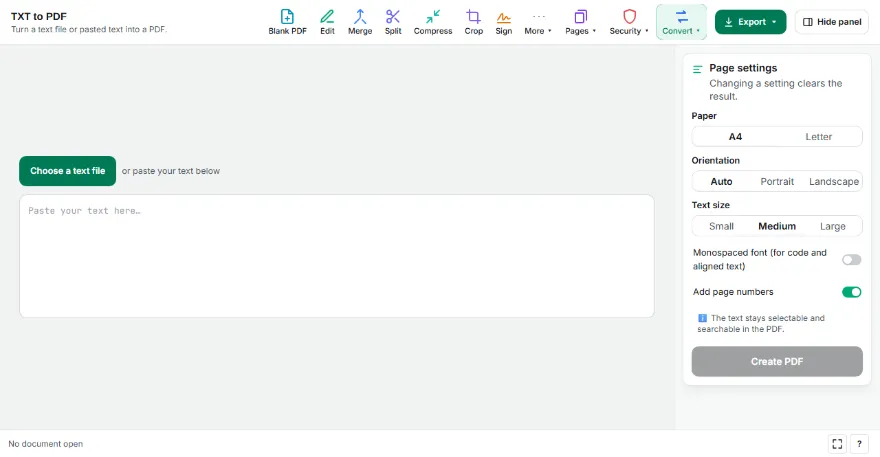Enable the Monospaced font switch
880x457 pixels.
[851, 259]
